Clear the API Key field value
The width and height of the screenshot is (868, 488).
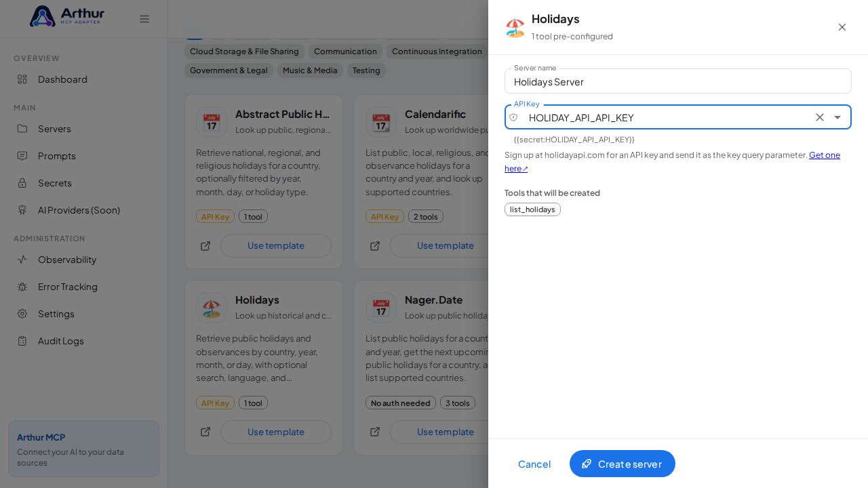[x=820, y=117]
